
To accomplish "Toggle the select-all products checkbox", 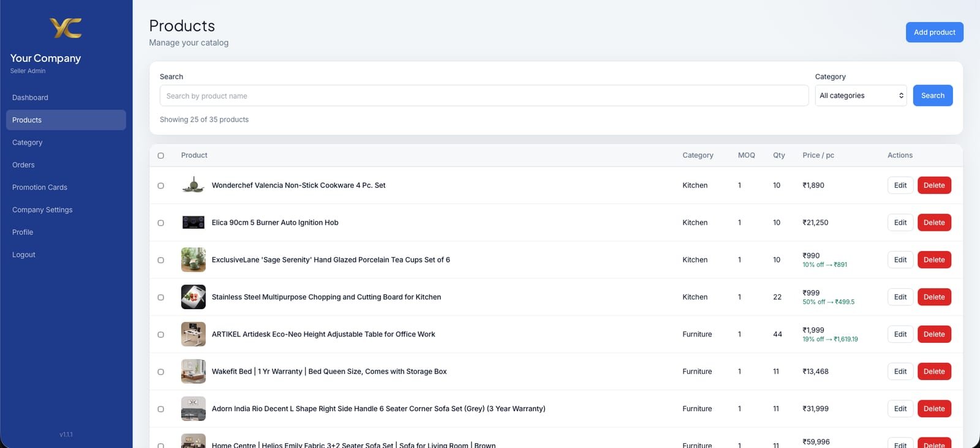I will click(161, 155).
